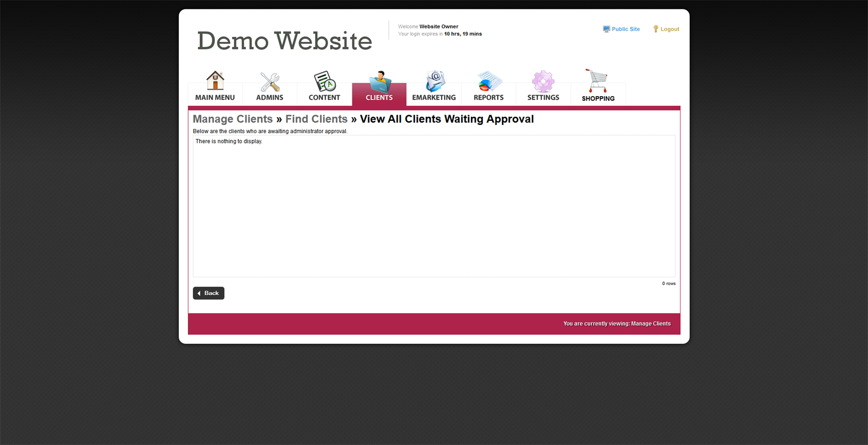
Task: Select the EMARKETING tab label
Action: pyautogui.click(x=434, y=98)
